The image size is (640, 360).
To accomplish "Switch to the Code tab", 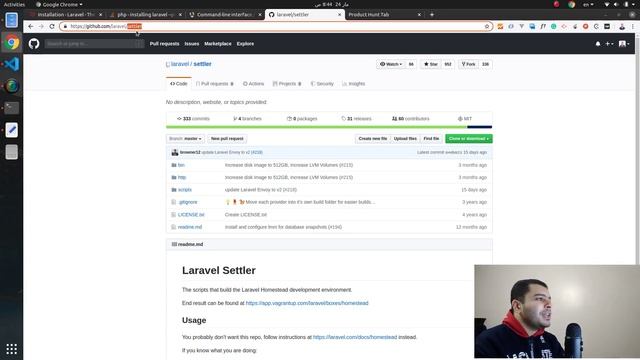I will click(179, 83).
